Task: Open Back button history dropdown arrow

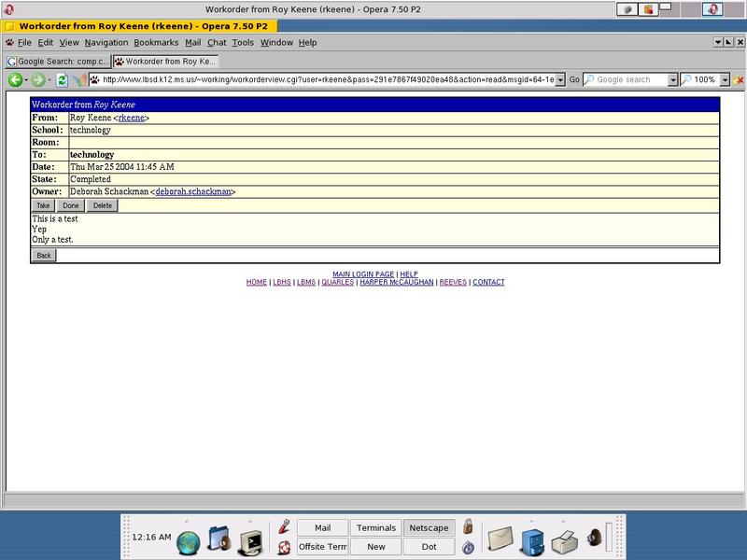Action: pos(26,80)
